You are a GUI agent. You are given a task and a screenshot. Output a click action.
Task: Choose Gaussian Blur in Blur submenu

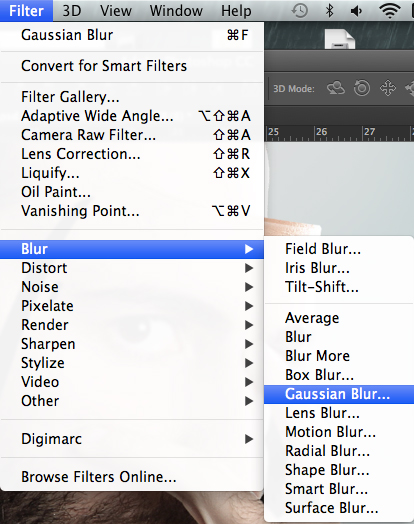[339, 394]
